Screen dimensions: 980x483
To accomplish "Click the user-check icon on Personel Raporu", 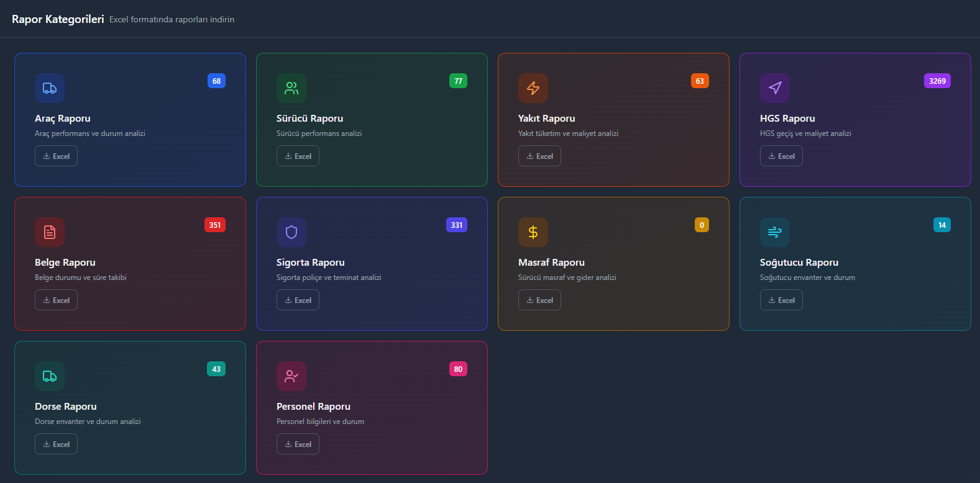I will (x=291, y=376).
